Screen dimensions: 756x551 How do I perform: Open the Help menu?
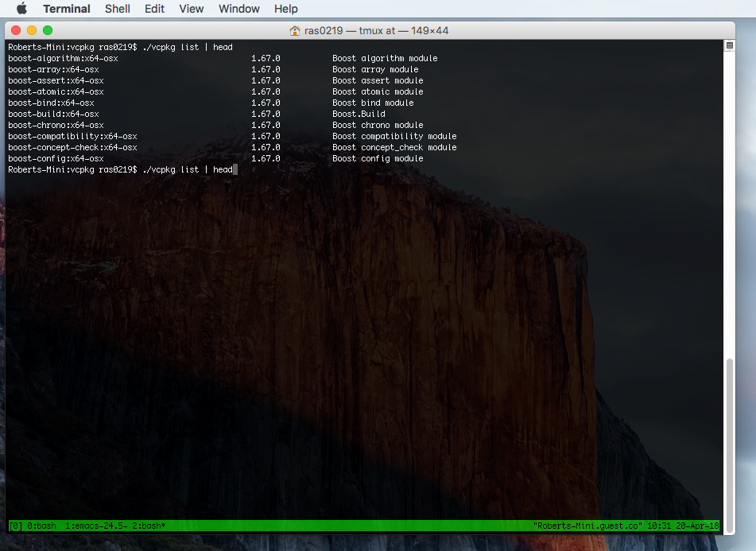tap(286, 9)
